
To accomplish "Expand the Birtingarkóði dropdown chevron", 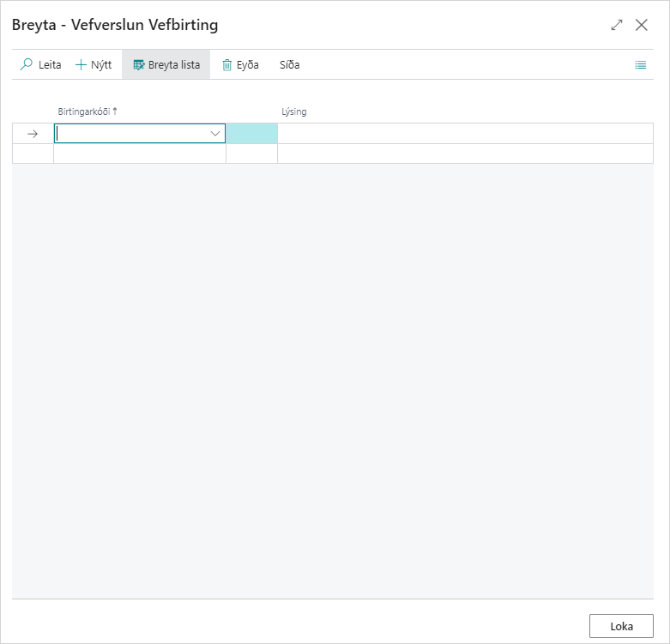I will [x=215, y=134].
